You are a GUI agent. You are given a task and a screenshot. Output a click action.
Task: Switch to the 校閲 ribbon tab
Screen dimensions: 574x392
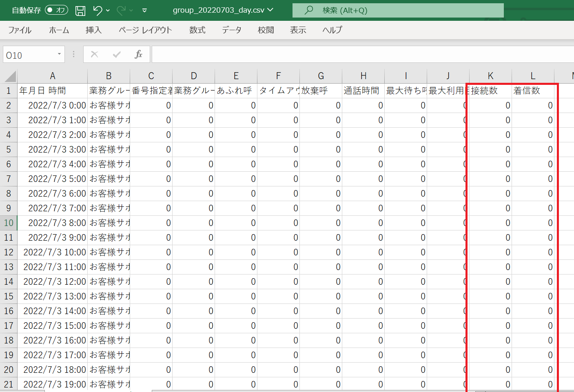pyautogui.click(x=266, y=30)
